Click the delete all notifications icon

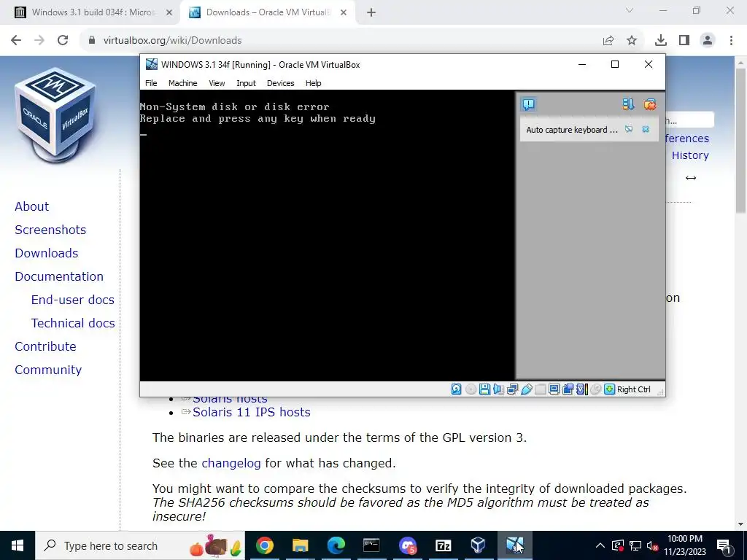(x=650, y=104)
